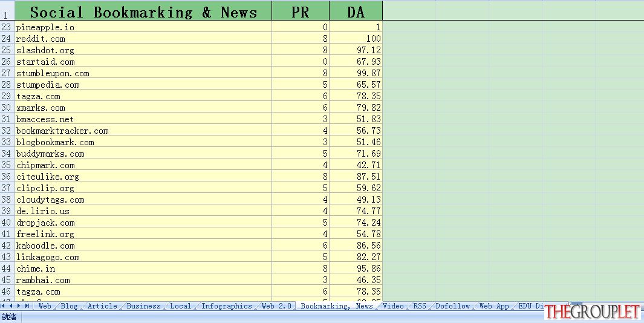Select the stumbleupon.com DA value 99.87
The width and height of the screenshot is (644, 323).
[x=356, y=73]
